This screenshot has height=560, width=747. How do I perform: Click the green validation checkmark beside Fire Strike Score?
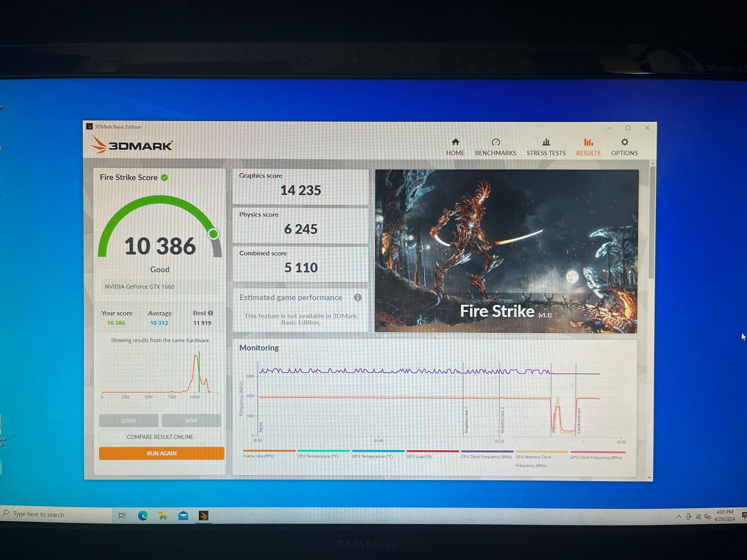165,178
